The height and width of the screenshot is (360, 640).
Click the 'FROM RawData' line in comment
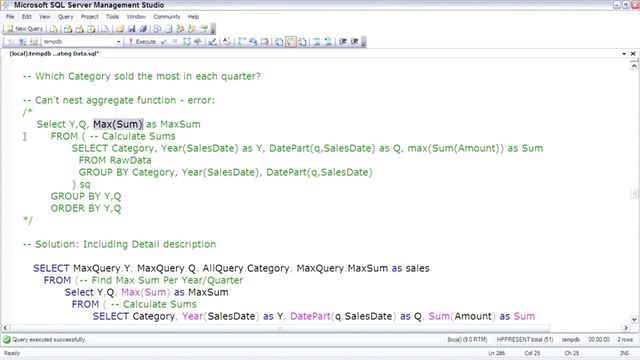115,160
